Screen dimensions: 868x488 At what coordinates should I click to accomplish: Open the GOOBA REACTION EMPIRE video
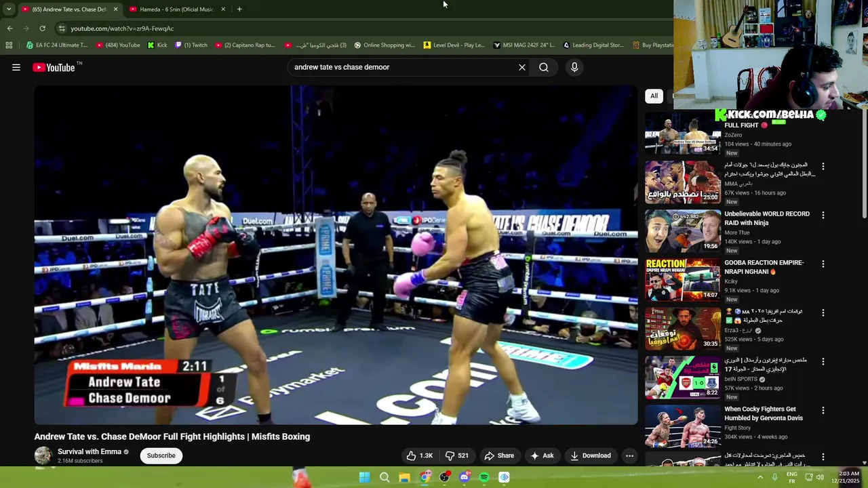pyautogui.click(x=764, y=267)
